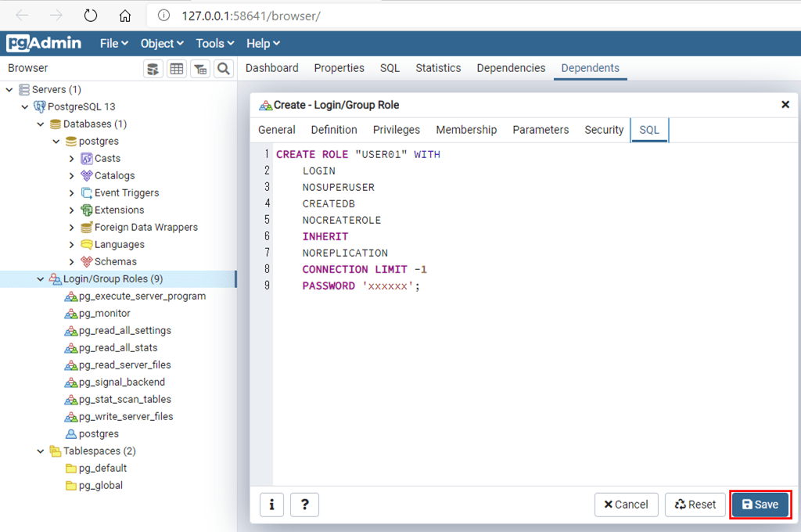Click the info icon button in dialog
Screen dimensions: 801x532
coord(271,505)
